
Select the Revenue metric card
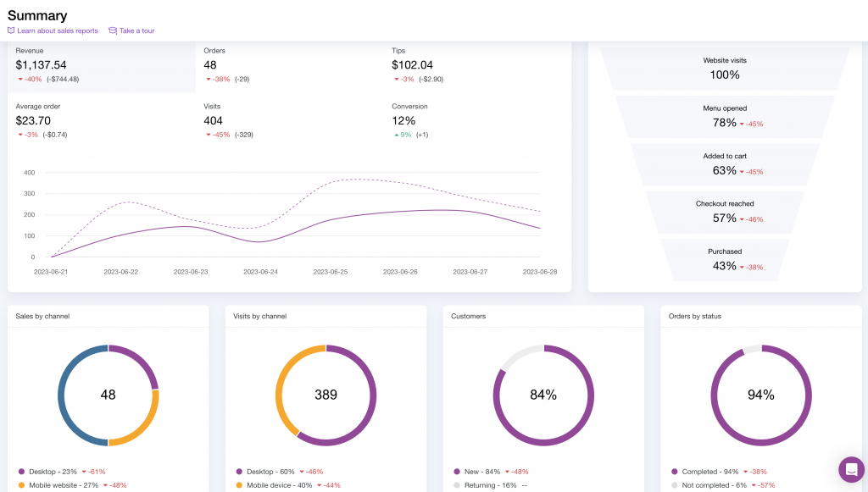(102, 64)
